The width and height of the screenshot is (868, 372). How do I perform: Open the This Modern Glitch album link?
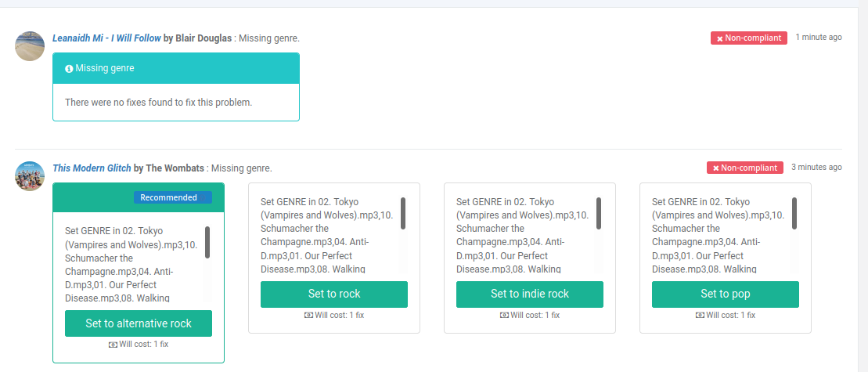click(92, 168)
